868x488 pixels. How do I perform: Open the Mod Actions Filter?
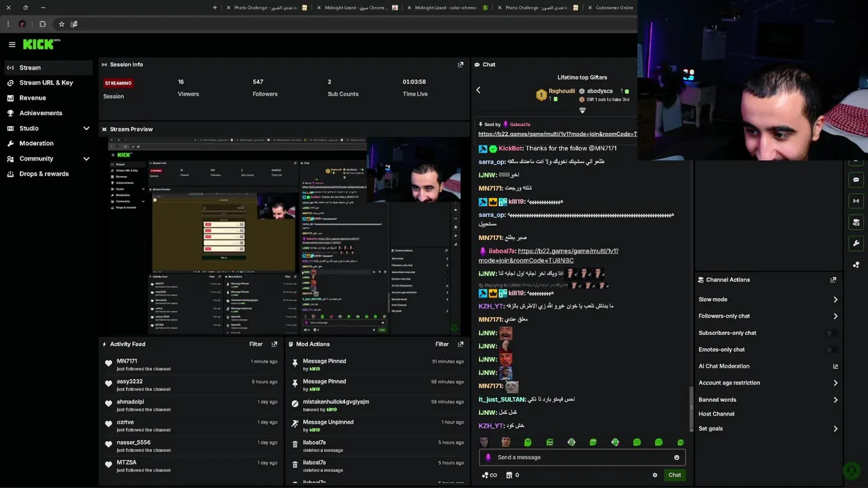[442, 344]
